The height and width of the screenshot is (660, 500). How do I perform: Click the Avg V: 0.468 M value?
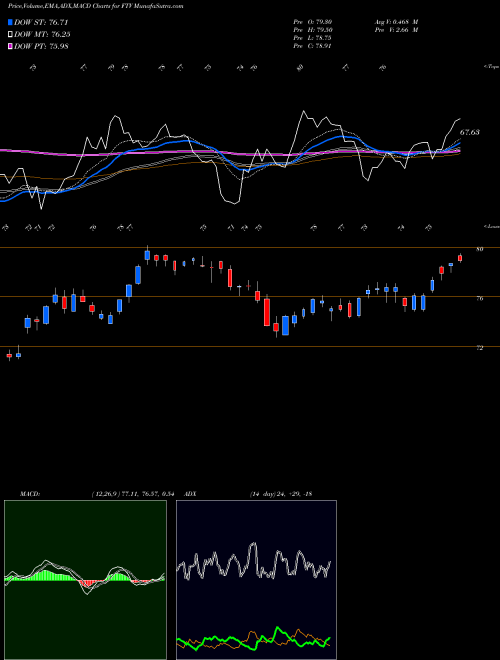(396, 22)
